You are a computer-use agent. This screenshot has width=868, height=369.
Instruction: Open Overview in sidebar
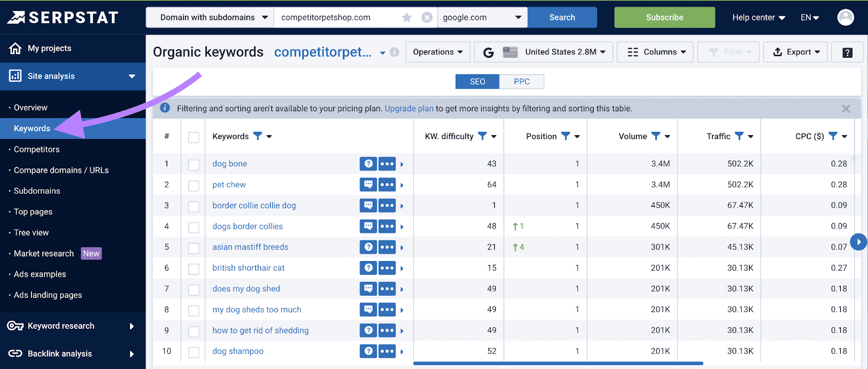[30, 107]
